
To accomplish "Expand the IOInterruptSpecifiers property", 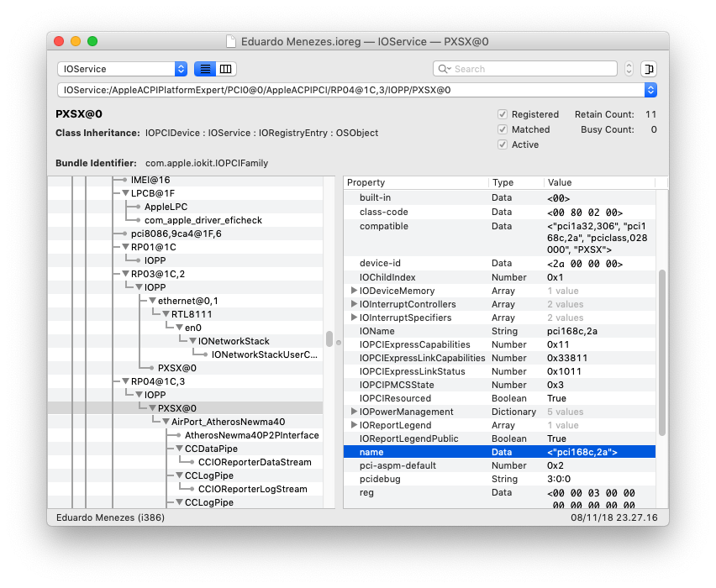I will (x=354, y=318).
